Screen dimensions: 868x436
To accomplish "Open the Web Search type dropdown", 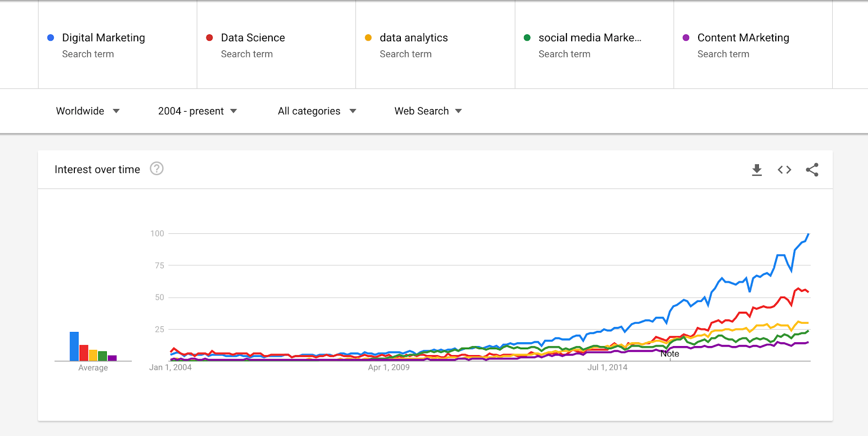I will [x=428, y=111].
